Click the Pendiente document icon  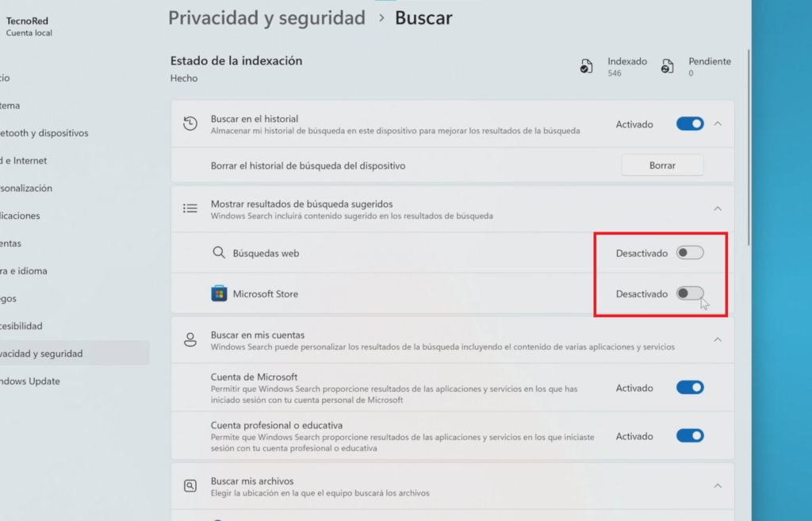tap(668, 67)
